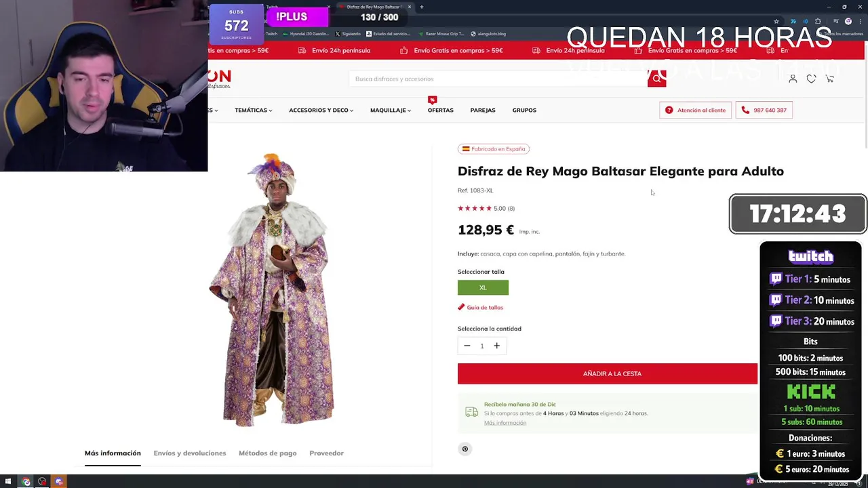Open the wishlist heart icon
The width and height of the screenshot is (868, 488).
click(x=811, y=79)
